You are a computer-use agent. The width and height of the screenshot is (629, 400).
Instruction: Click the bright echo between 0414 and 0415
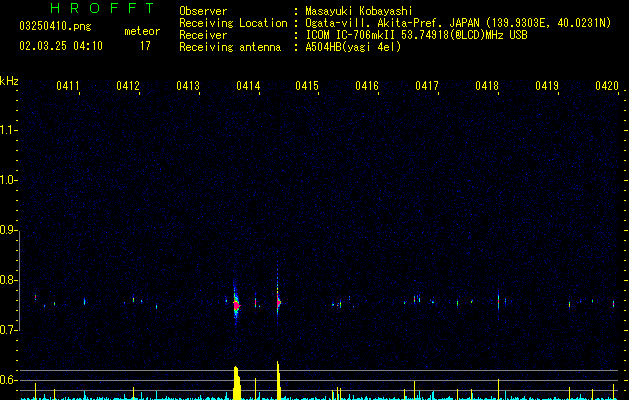[278, 302]
